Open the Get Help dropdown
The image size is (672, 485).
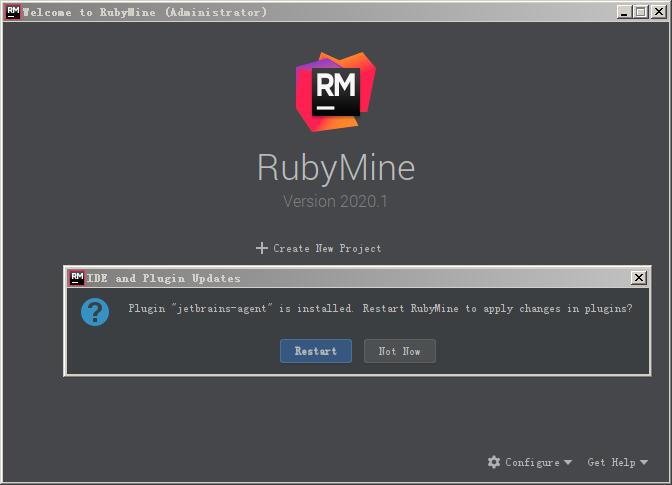pos(618,462)
